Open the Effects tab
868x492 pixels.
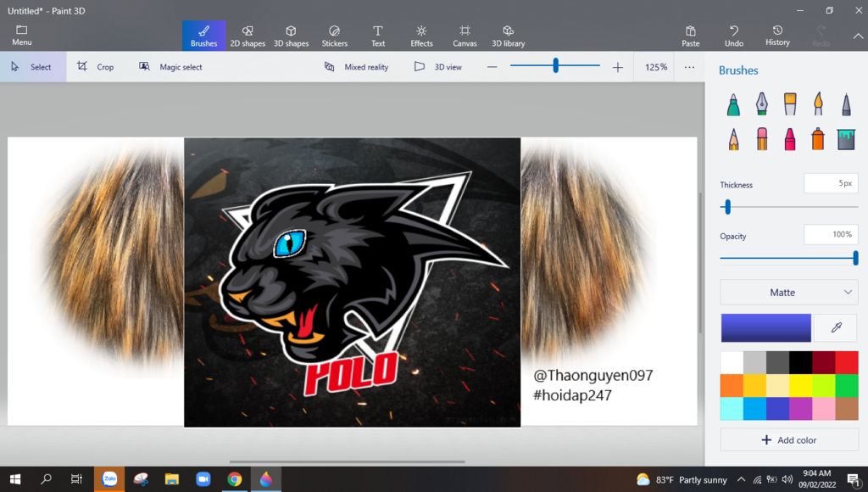(x=421, y=36)
